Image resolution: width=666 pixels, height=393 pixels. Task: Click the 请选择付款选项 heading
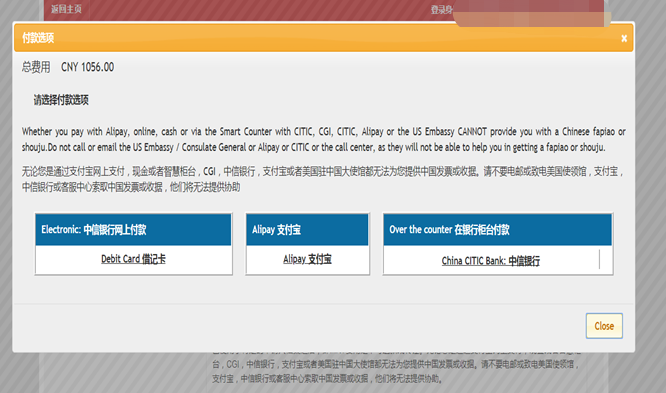(x=61, y=100)
